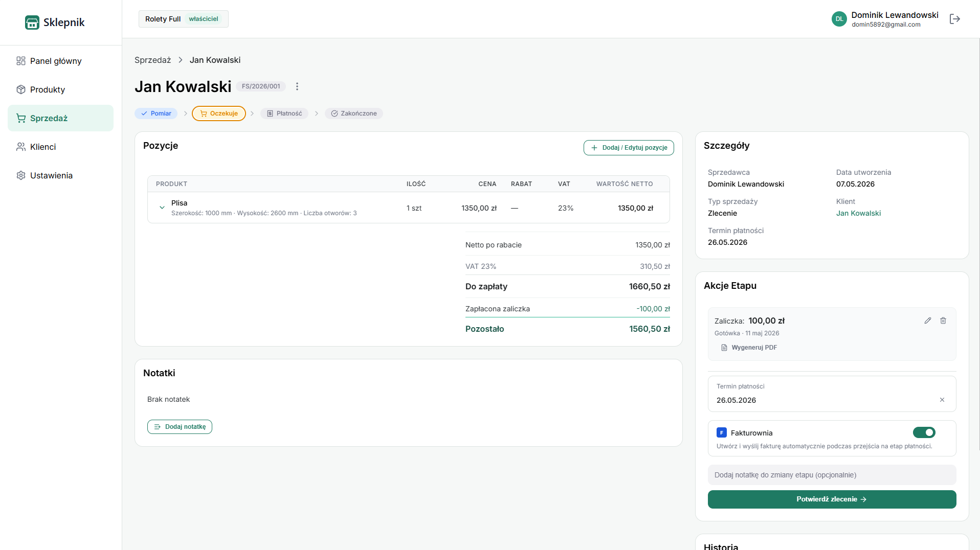980x550 pixels.
Task: Open the Rolety Full store selector
Action: pos(183,19)
